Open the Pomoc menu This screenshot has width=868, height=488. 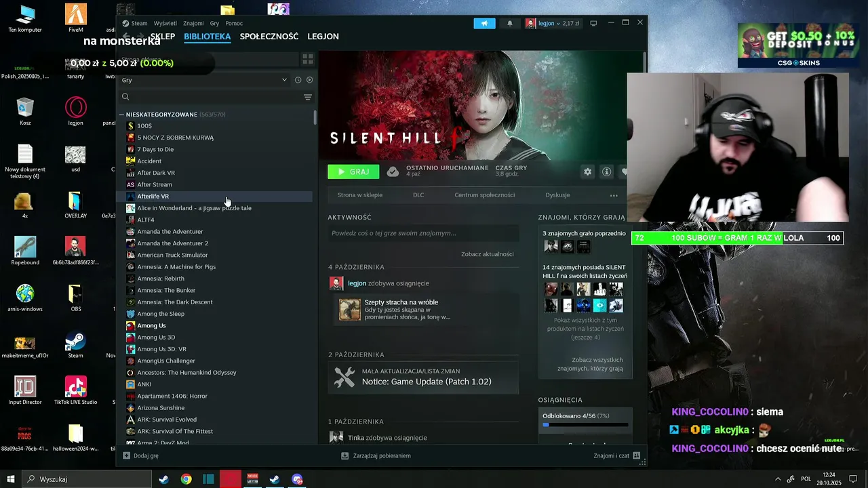(234, 23)
